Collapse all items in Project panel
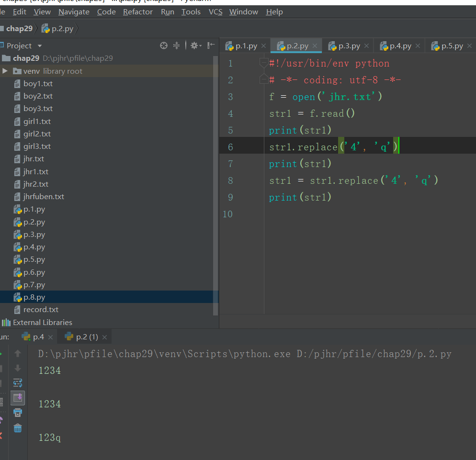476x460 pixels. 176,45
